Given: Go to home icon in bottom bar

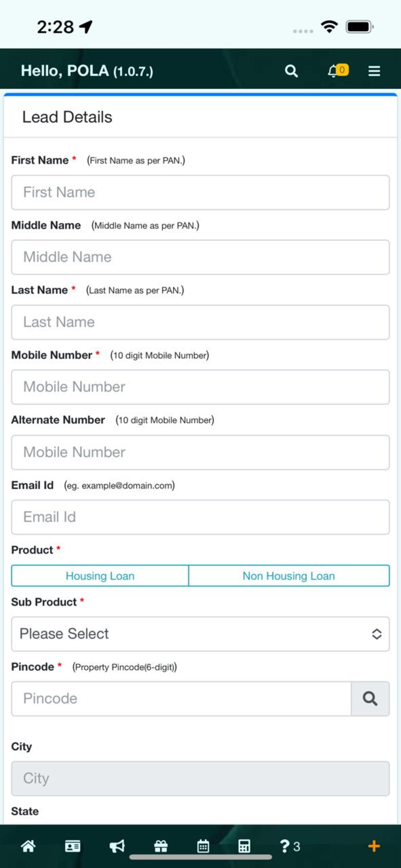Looking at the screenshot, I should pyautogui.click(x=28, y=846).
